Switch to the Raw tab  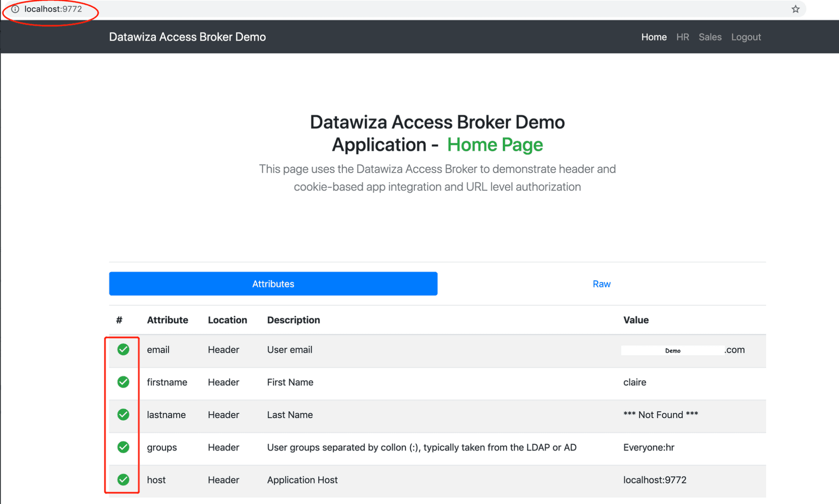pos(601,284)
